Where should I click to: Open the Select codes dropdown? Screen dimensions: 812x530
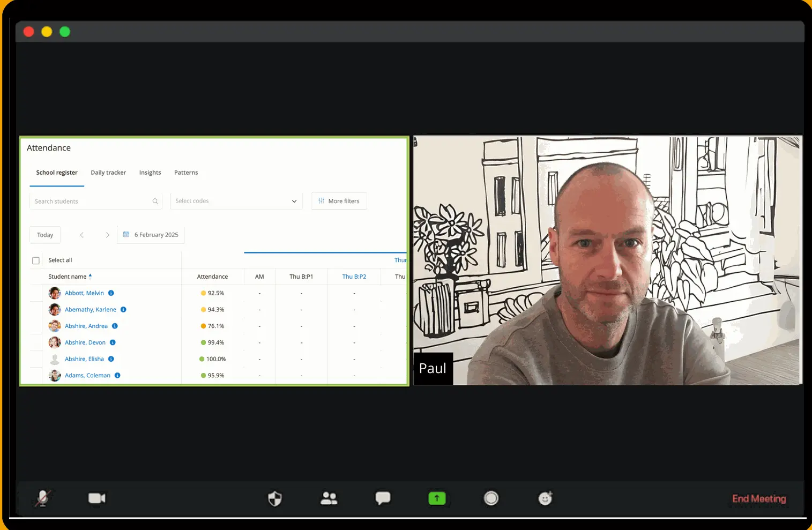pos(236,201)
